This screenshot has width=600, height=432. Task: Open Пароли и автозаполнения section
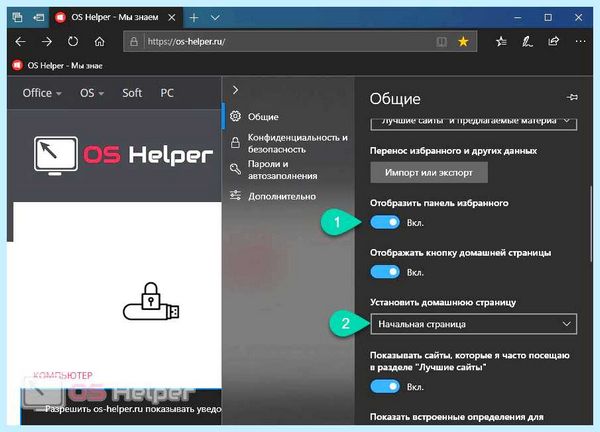pyautogui.click(x=288, y=170)
